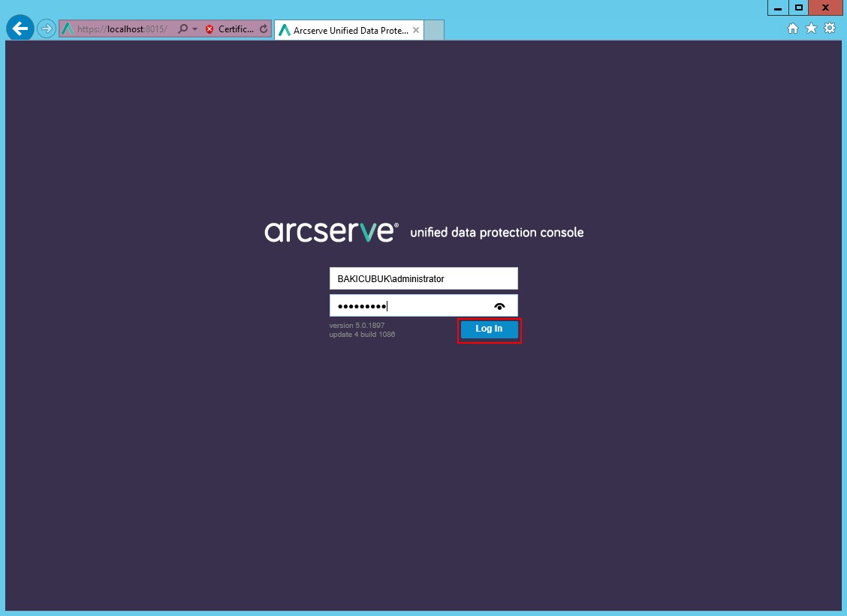Click the username field with BAKICUBUK\administrator
Viewport: 847px width, 616px height.
[x=423, y=278]
